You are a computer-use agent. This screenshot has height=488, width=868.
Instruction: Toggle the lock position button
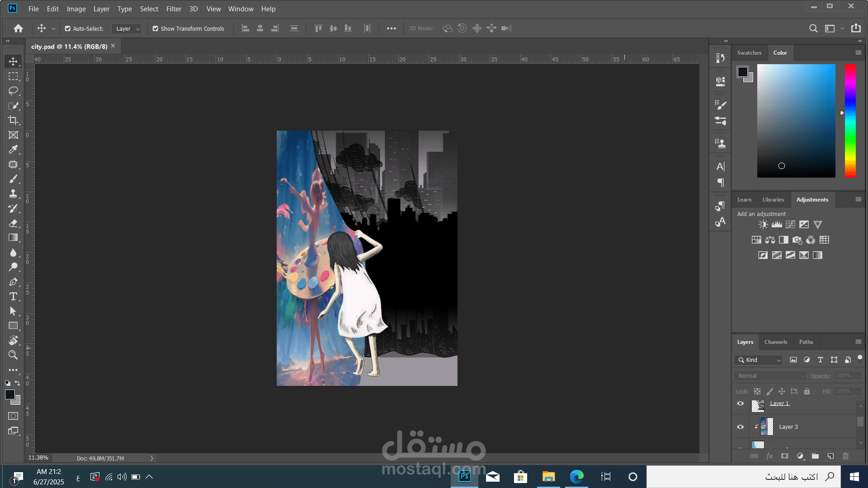click(x=782, y=391)
